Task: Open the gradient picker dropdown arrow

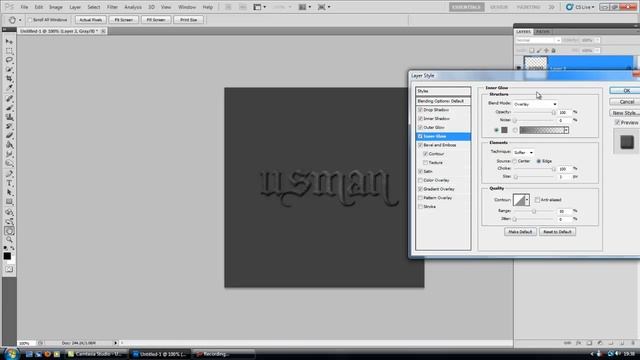Action: (x=566, y=130)
